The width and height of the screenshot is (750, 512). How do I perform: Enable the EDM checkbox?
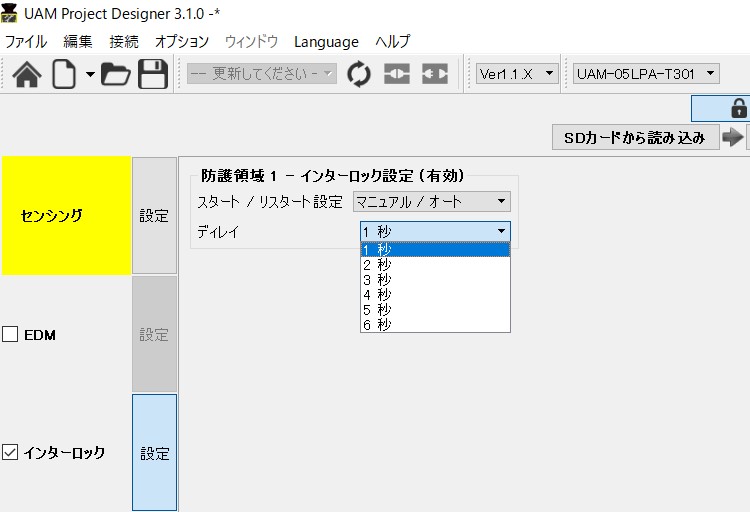pyautogui.click(x=10, y=335)
